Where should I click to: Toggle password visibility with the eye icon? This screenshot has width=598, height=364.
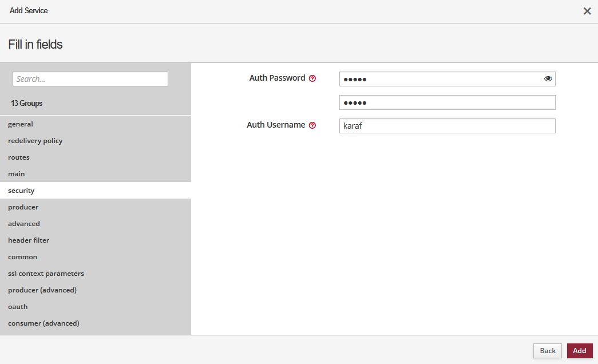point(548,78)
